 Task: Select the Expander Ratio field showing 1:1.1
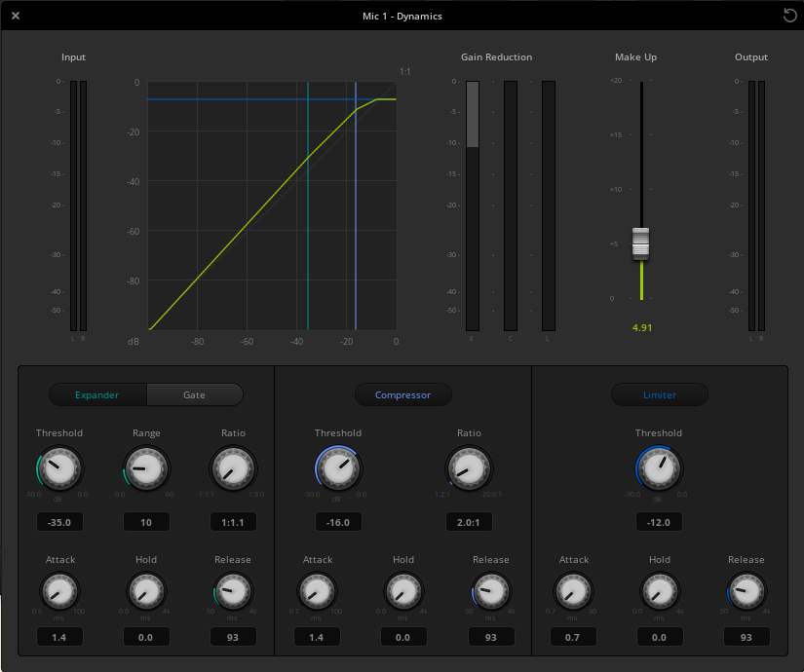pos(233,522)
